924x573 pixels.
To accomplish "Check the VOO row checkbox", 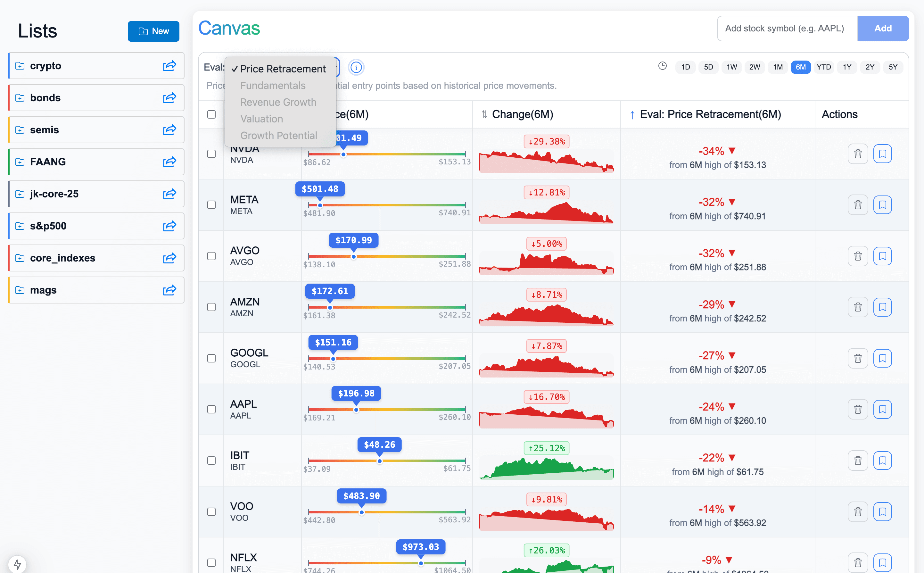I will (x=211, y=511).
